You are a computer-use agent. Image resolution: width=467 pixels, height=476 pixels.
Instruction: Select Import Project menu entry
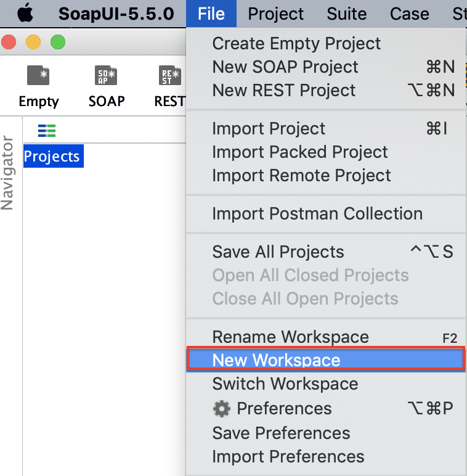[326, 128]
